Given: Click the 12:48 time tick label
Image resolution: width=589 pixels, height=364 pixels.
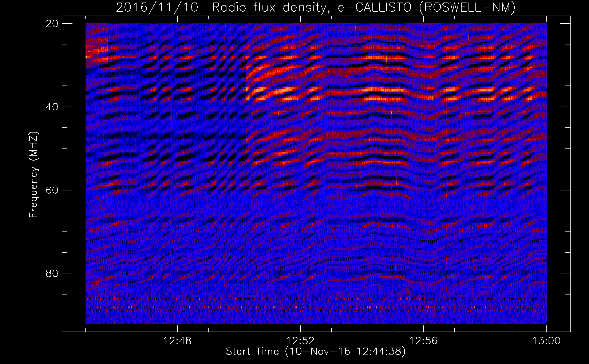Looking at the screenshot, I should [x=177, y=341].
